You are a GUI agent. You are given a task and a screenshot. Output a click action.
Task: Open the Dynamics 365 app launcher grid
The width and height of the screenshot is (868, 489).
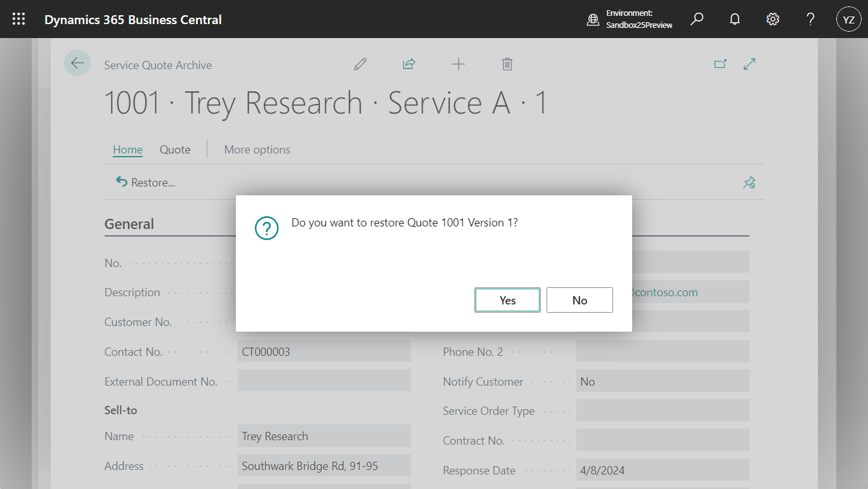[18, 19]
